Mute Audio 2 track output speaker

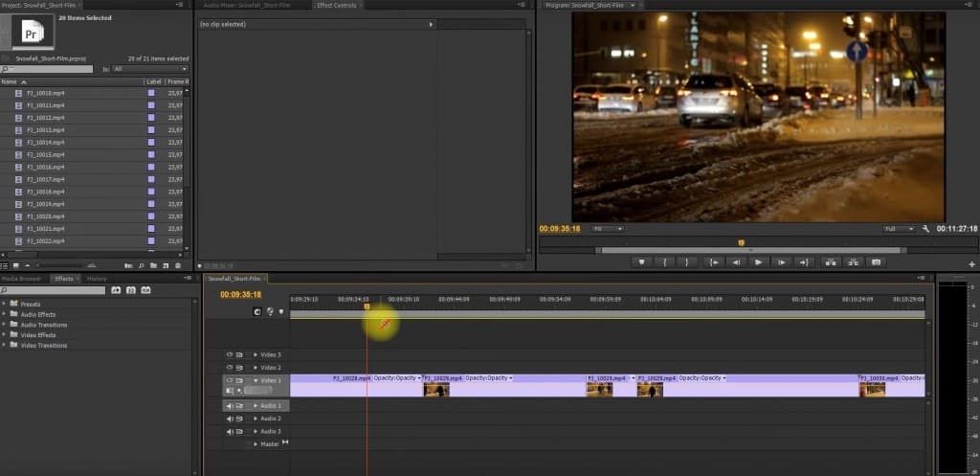(230, 419)
